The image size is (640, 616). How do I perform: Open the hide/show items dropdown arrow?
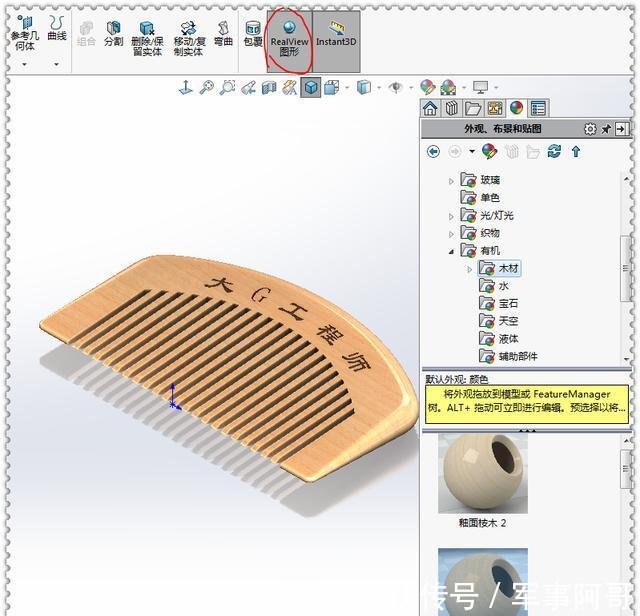point(411,87)
